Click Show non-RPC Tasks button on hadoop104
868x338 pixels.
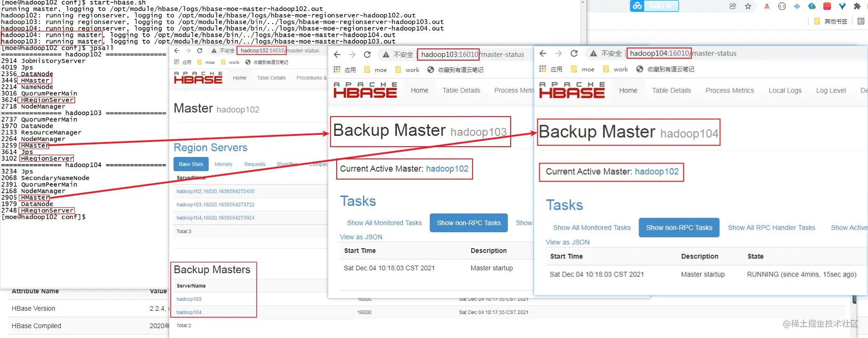click(x=679, y=228)
